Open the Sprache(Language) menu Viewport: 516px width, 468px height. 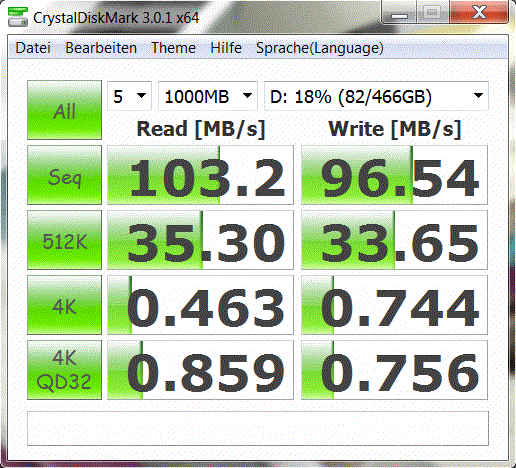[320, 48]
